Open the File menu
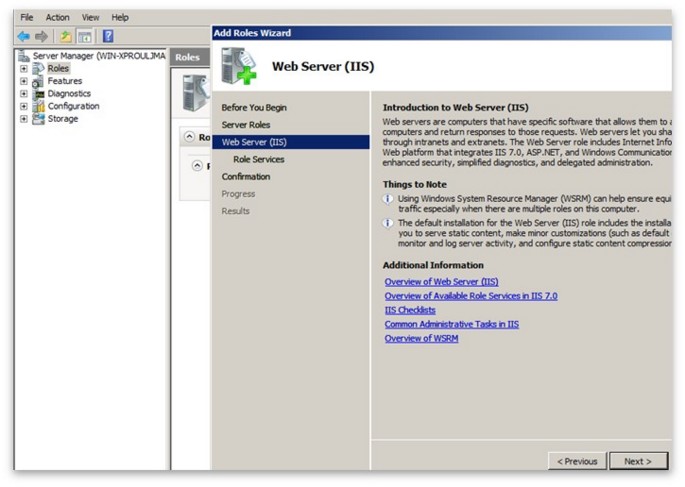The image size is (685, 487). tap(27, 17)
